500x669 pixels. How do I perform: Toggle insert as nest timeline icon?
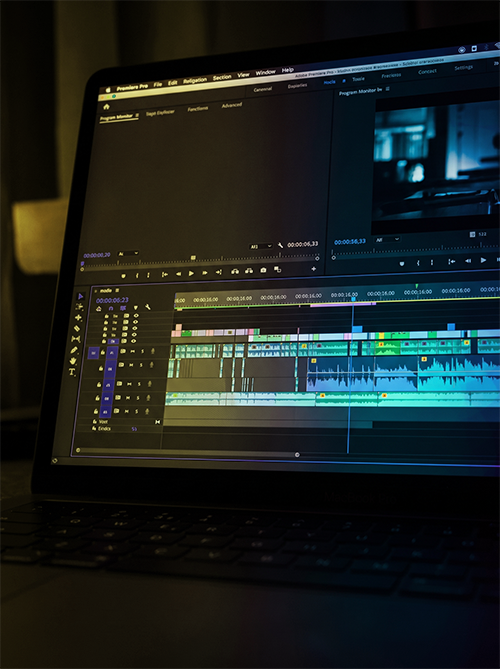(x=99, y=308)
